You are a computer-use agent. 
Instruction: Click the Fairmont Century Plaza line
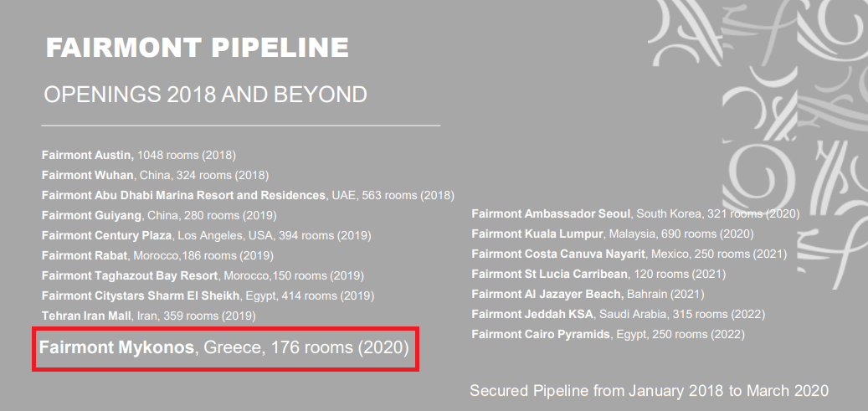pos(206,235)
